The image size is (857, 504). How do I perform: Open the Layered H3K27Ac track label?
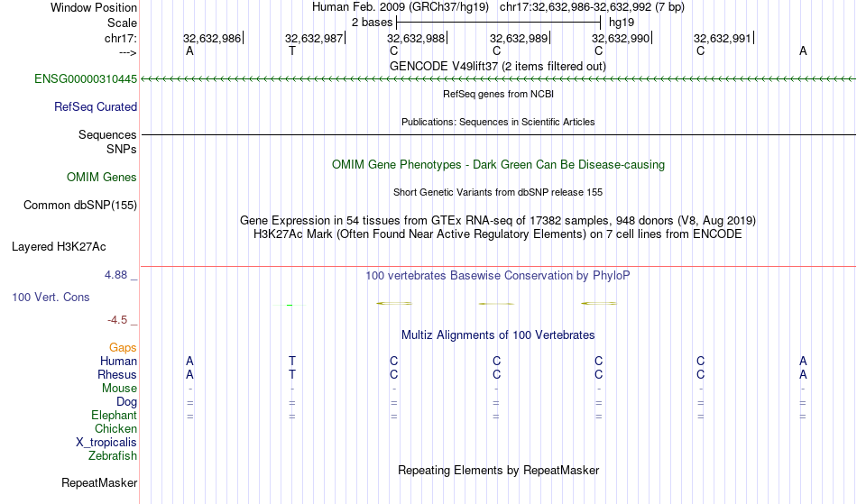point(59,247)
